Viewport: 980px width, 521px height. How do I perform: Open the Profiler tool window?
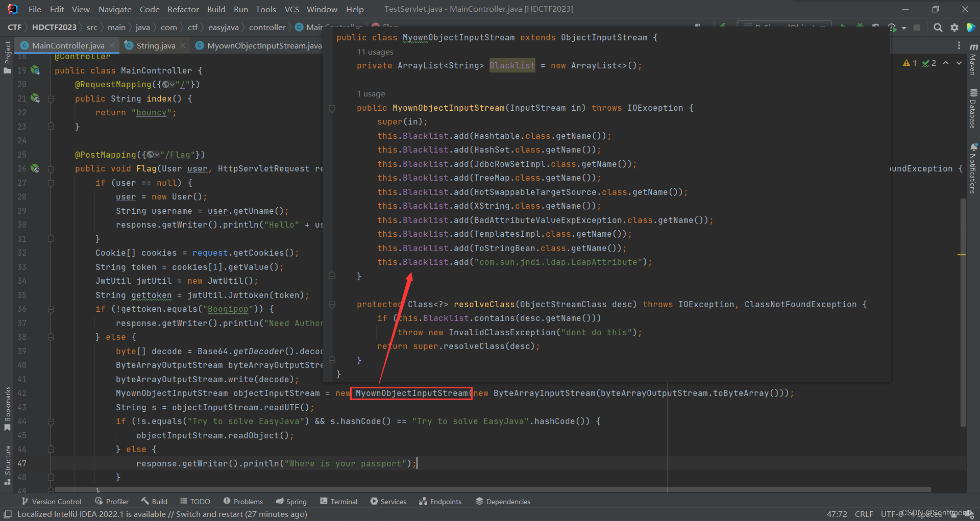click(112, 502)
